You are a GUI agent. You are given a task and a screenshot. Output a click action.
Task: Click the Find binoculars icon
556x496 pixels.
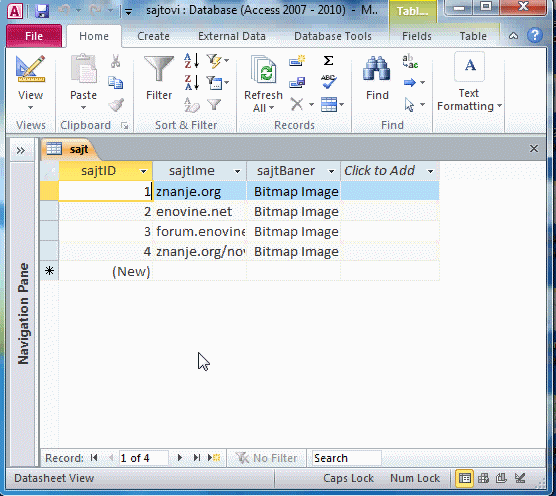coord(377,68)
